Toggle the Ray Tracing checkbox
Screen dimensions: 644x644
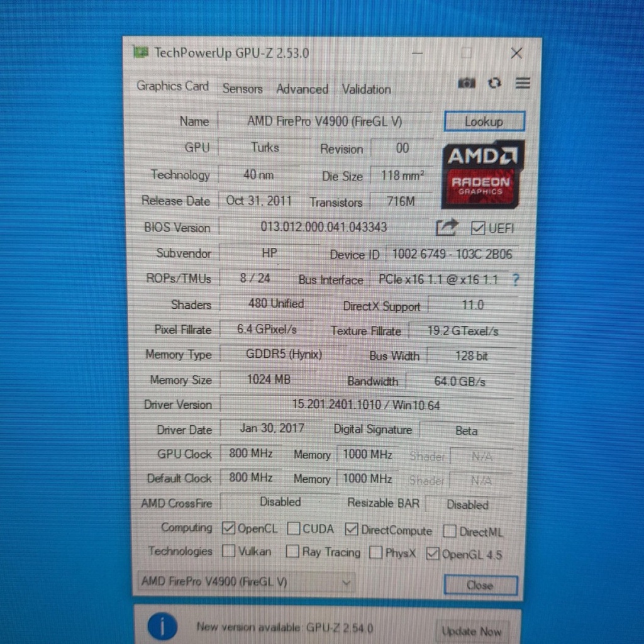point(292,552)
